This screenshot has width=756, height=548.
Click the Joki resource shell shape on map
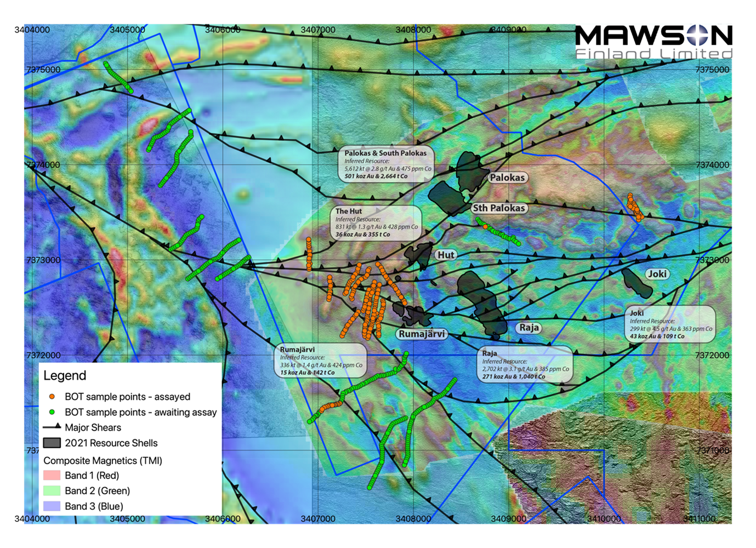(x=636, y=280)
